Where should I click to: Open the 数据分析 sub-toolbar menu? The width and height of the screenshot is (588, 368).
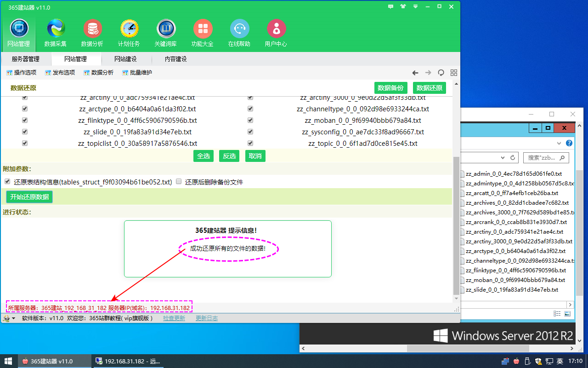[x=99, y=73]
